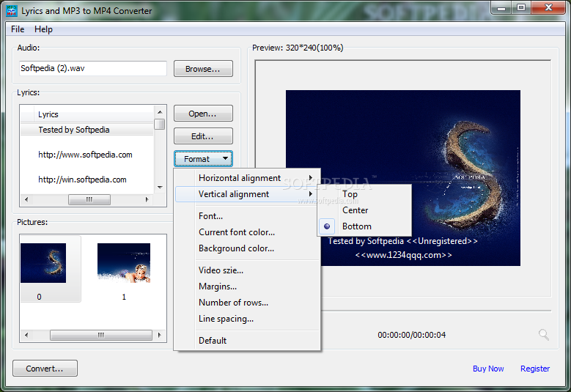The height and width of the screenshot is (392, 571).
Task: Expand the Vertical alignment submenu
Action: coord(247,194)
